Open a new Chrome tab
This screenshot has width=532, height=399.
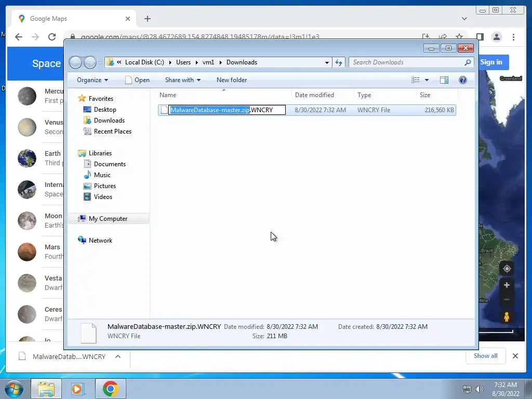coord(147,19)
